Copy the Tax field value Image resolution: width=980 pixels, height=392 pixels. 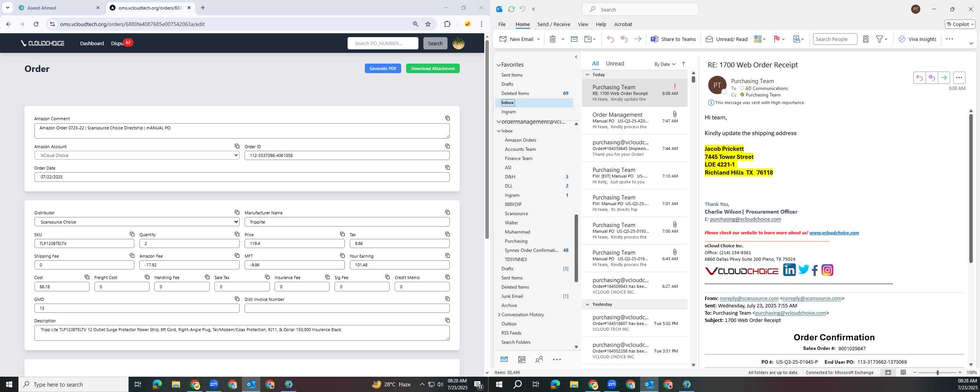pyautogui.click(x=448, y=234)
